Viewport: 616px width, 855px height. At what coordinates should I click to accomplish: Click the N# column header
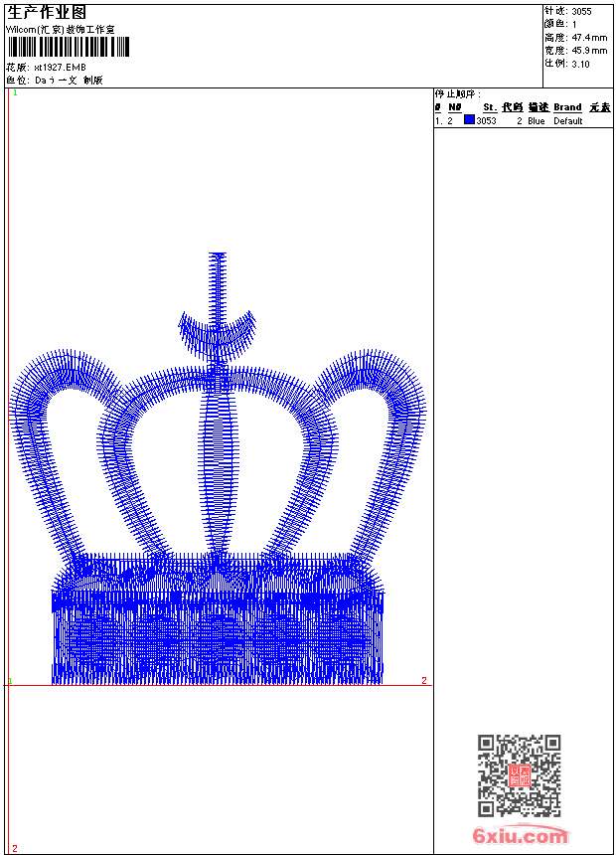pos(455,107)
